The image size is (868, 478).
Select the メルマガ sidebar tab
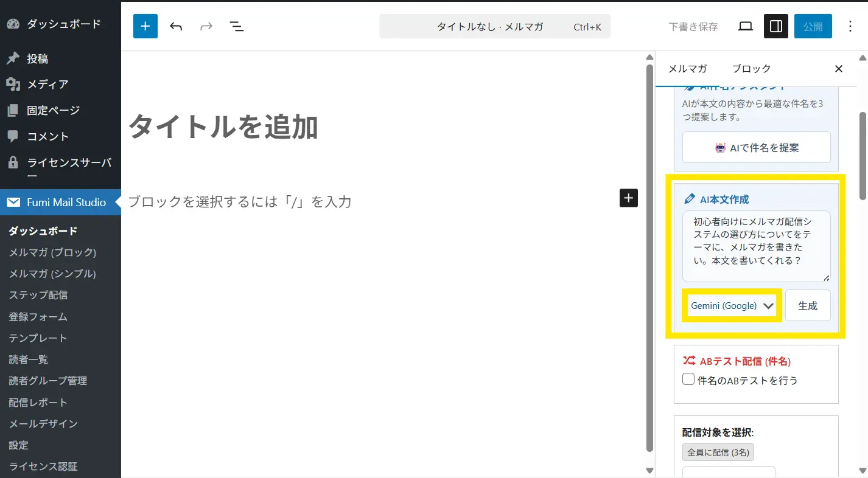pyautogui.click(x=687, y=69)
